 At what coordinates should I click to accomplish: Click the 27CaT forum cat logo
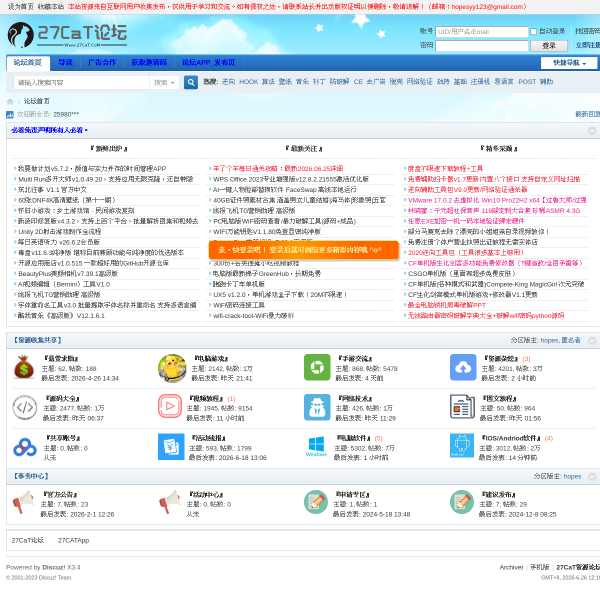pos(67,35)
